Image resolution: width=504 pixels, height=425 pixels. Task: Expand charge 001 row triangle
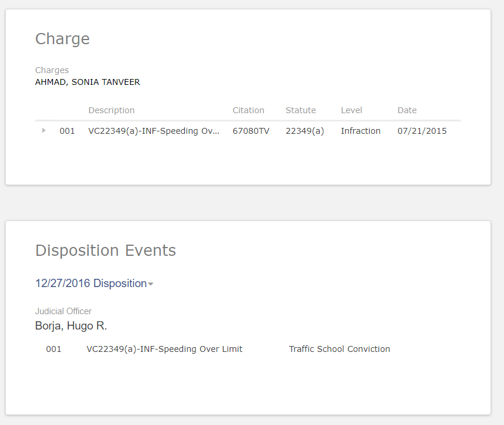[x=44, y=130]
